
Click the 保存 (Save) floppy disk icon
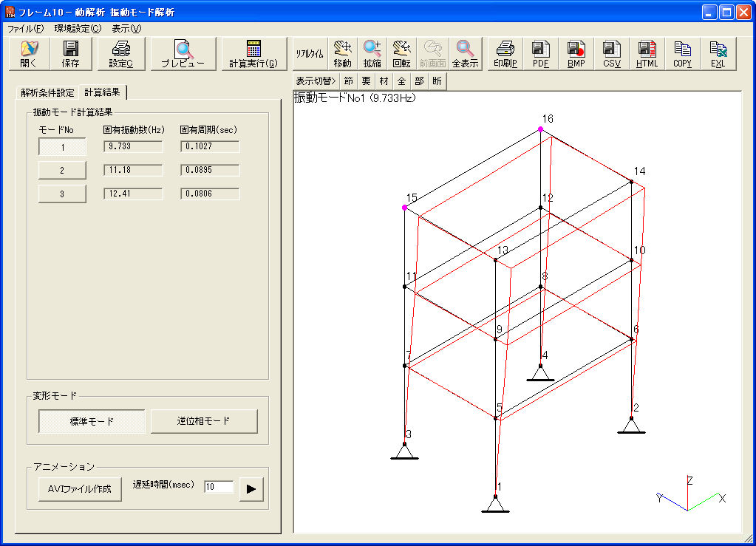71,54
